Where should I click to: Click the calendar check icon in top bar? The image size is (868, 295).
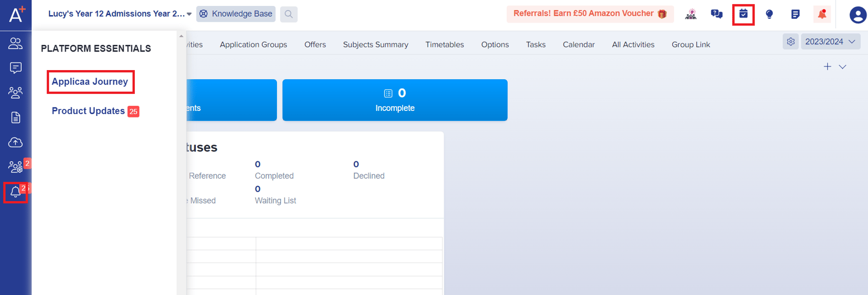coord(743,14)
